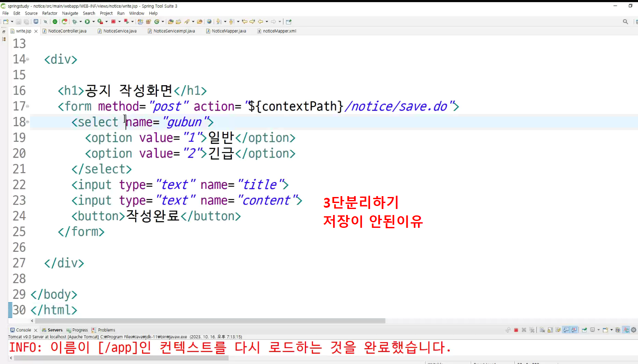The image size is (638, 364).
Task: Click Display Selected Console icon
Action: pyautogui.click(x=593, y=330)
